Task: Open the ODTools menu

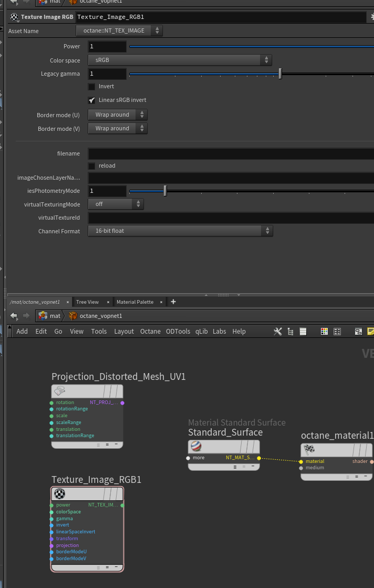Action: pos(178,332)
